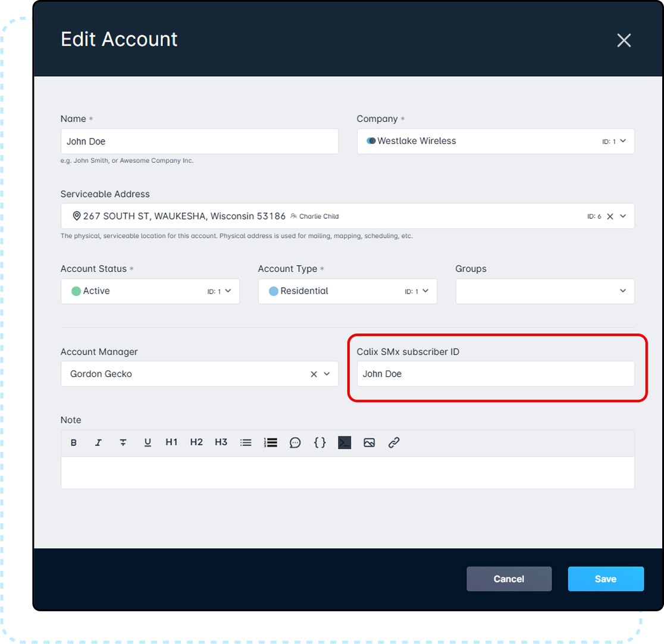664x644 pixels.
Task: Insert link into the Note
Action: (394, 442)
